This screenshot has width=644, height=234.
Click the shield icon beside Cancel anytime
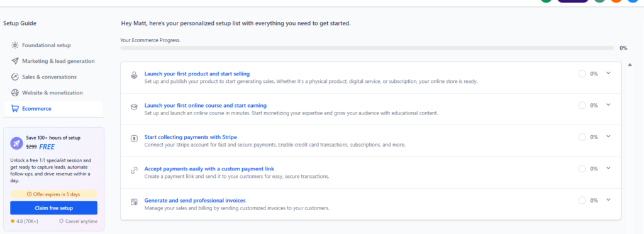[62, 221]
